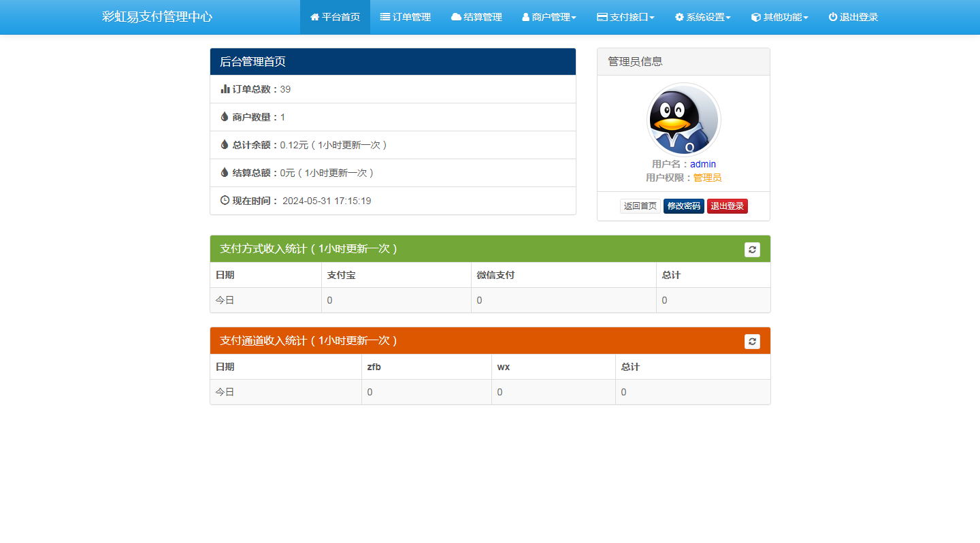Screen dimensions: 980x543
Task: Click the red 退出登录 button
Action: pyautogui.click(x=728, y=206)
